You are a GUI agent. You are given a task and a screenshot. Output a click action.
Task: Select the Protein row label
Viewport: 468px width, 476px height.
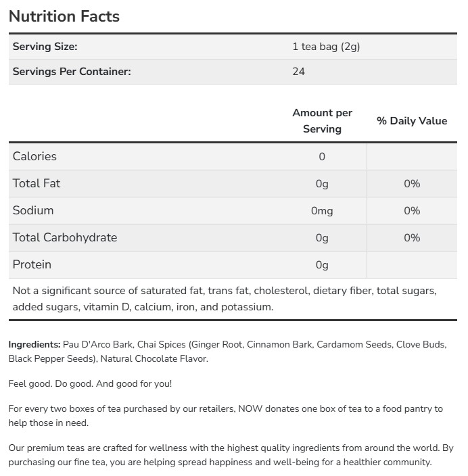pyautogui.click(x=32, y=264)
